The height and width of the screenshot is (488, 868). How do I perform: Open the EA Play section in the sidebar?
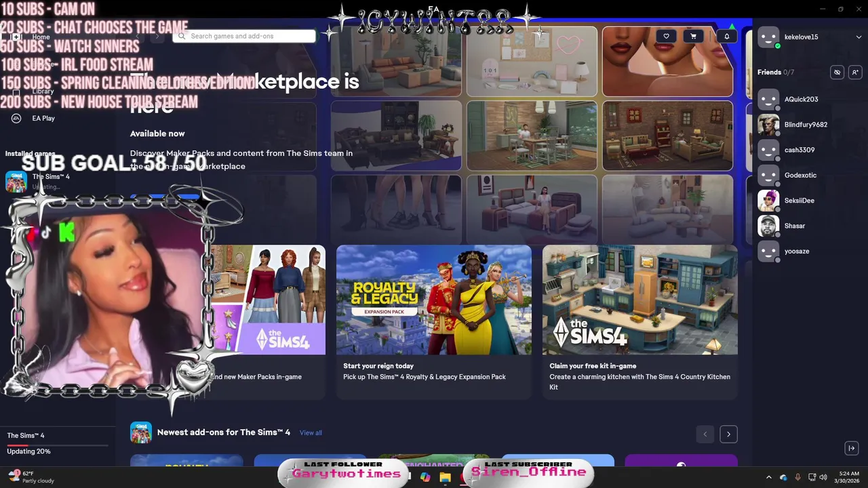pos(43,118)
